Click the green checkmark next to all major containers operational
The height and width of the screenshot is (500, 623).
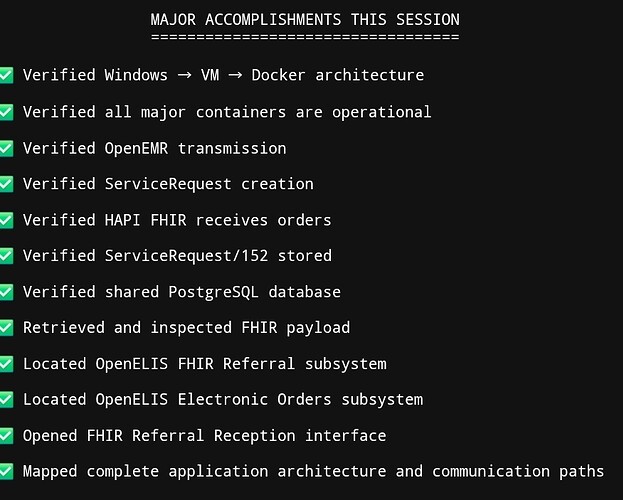pyautogui.click(x=6, y=112)
